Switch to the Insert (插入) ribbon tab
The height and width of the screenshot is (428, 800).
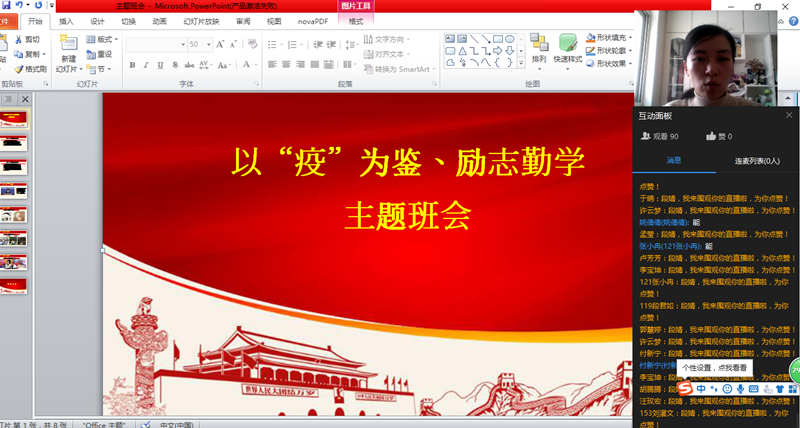point(66,20)
